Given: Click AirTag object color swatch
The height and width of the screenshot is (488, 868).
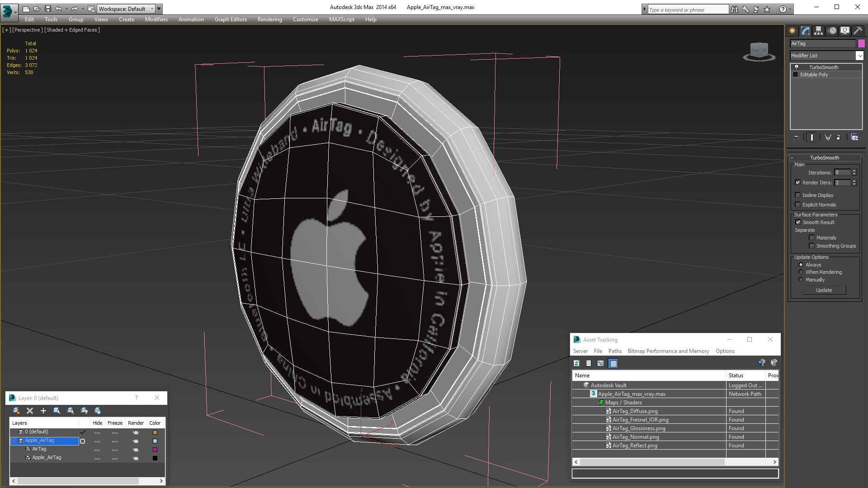Looking at the screenshot, I should tap(861, 43).
